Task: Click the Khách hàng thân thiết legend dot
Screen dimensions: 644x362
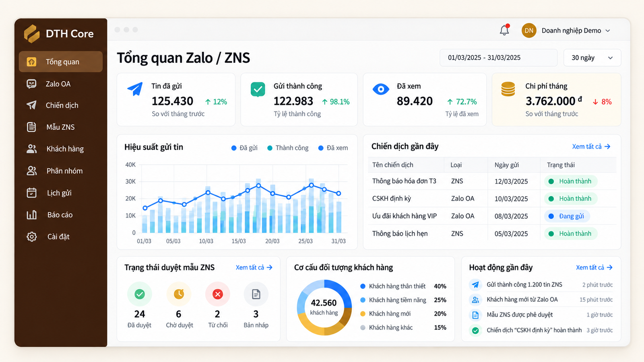Action: coord(363,286)
